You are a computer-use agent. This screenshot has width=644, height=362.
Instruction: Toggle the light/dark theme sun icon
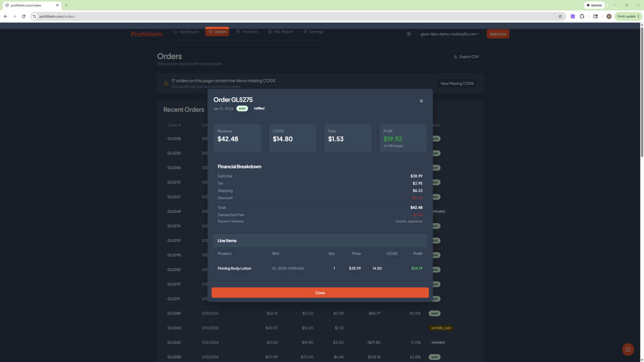[x=409, y=34]
